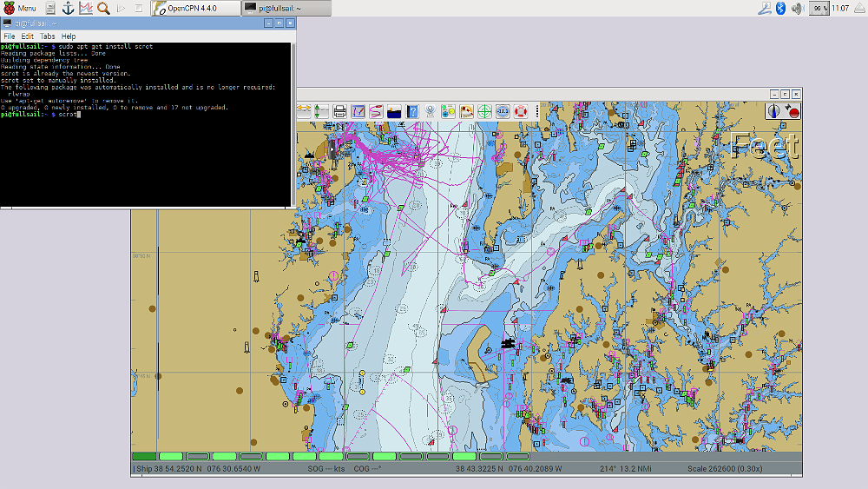Launch the anchor icon in the taskbar

point(68,9)
